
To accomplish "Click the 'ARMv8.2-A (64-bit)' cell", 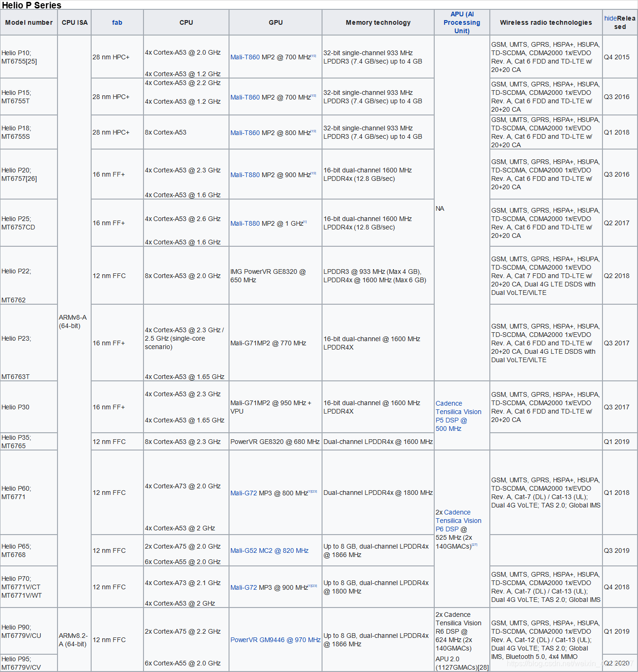I will (75, 640).
